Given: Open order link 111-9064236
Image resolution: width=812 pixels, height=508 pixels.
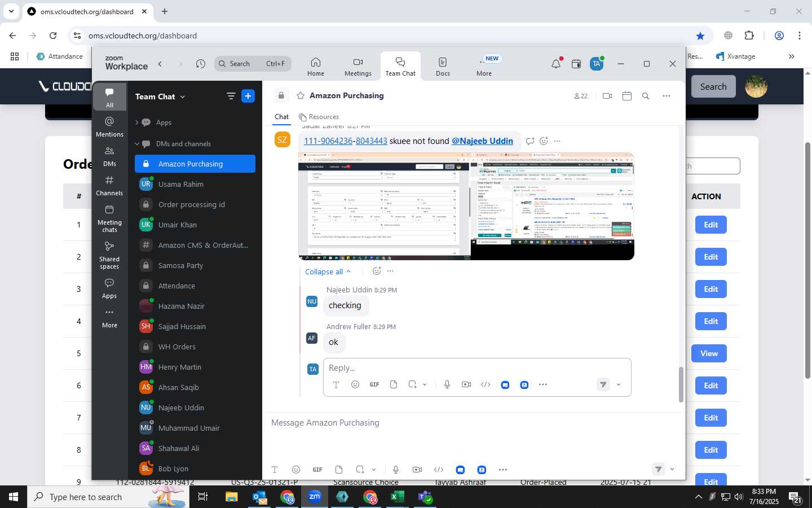Looking at the screenshot, I should 328,141.
